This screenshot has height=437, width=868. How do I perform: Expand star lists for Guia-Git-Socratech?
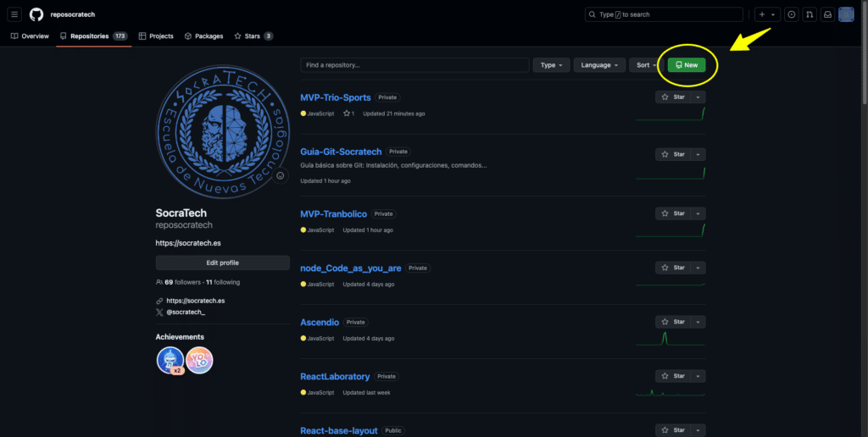[698, 154]
